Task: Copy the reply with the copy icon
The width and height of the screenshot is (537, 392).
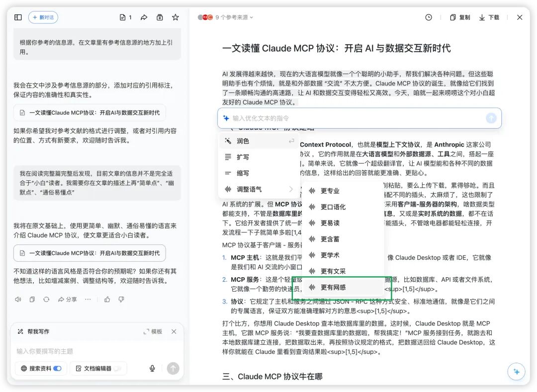Action: tap(32, 299)
